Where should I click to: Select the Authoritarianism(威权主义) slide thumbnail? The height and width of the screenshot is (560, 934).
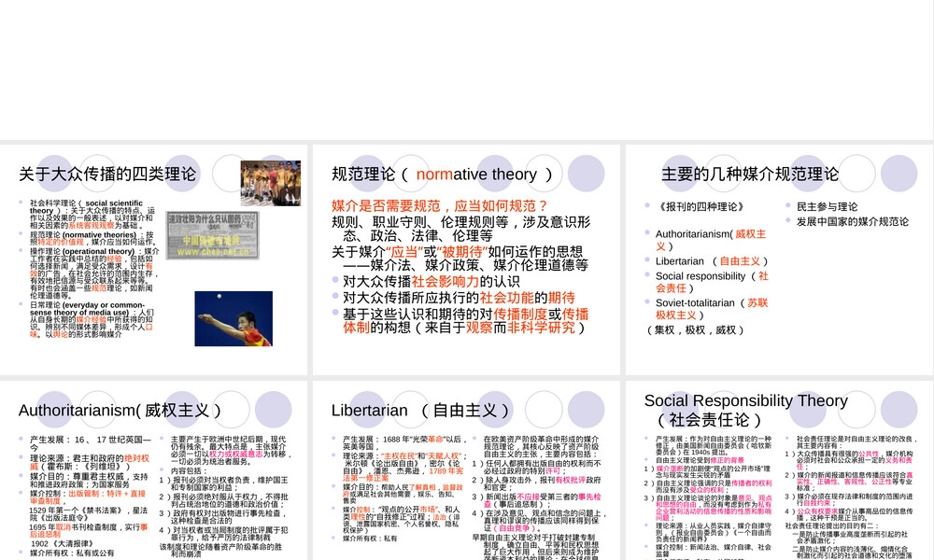coord(154,470)
